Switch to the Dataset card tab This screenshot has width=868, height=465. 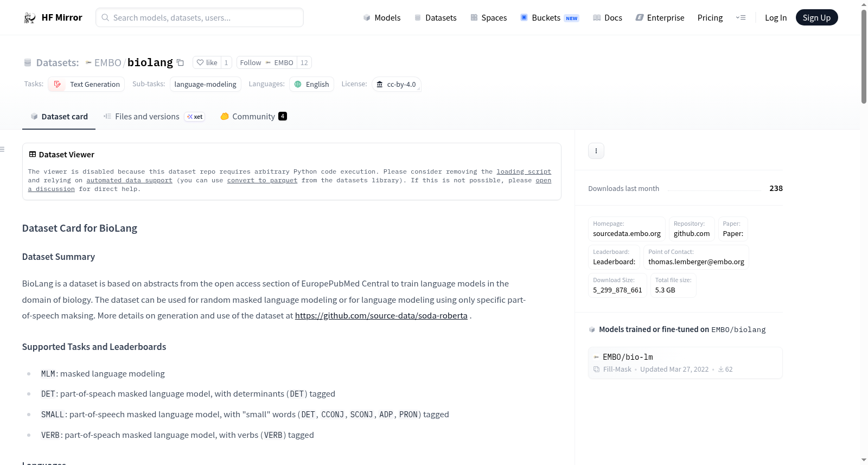point(59,117)
